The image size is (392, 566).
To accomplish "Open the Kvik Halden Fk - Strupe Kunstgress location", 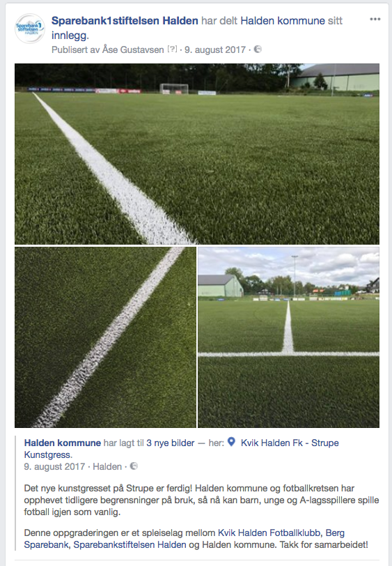I will coord(182,449).
